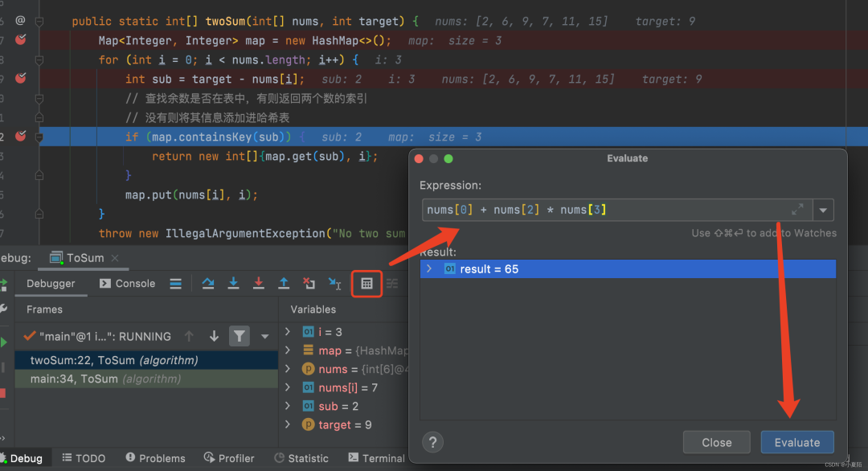Screen dimensions: 868x471
Task: Close the ToSum debug session tab
Action: pyautogui.click(x=115, y=258)
